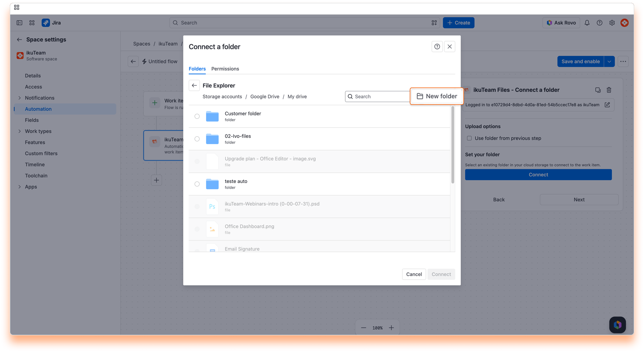Select the Customer folder radio button
Screen dimensions: 644x352
tap(197, 116)
